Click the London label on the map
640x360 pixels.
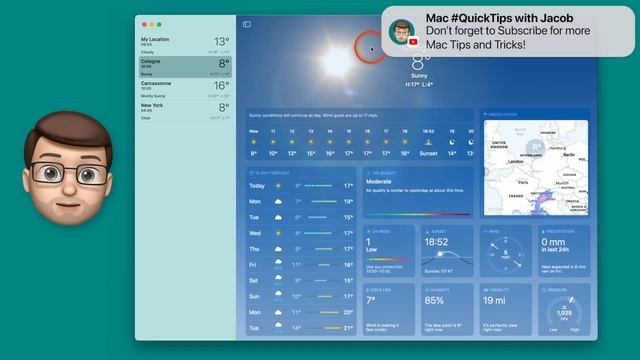516,162
